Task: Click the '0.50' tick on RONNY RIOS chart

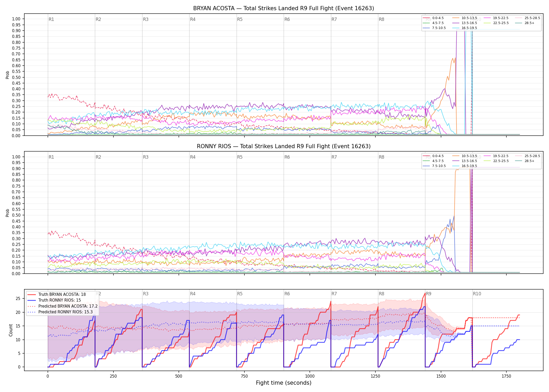Action: (16, 215)
